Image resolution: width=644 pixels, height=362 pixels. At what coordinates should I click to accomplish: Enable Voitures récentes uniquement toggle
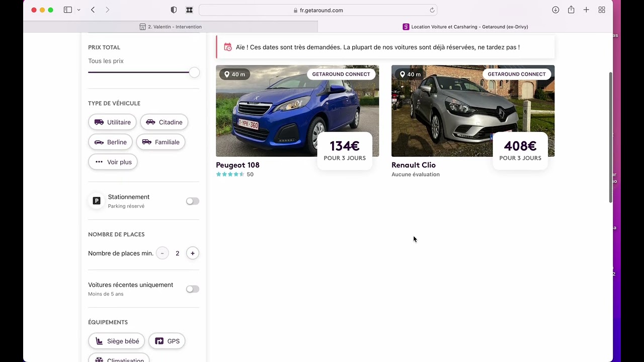[x=193, y=289]
